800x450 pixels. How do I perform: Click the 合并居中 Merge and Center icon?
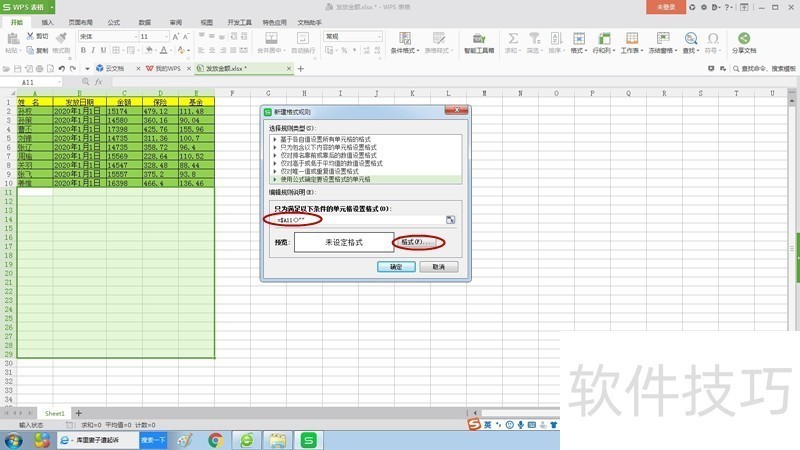(x=271, y=38)
